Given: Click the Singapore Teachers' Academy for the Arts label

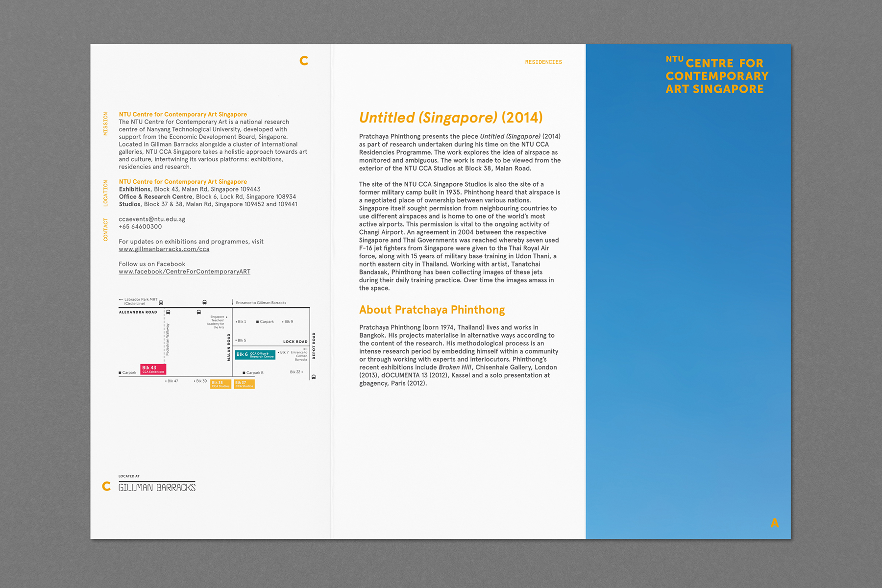Looking at the screenshot, I should click(x=216, y=322).
